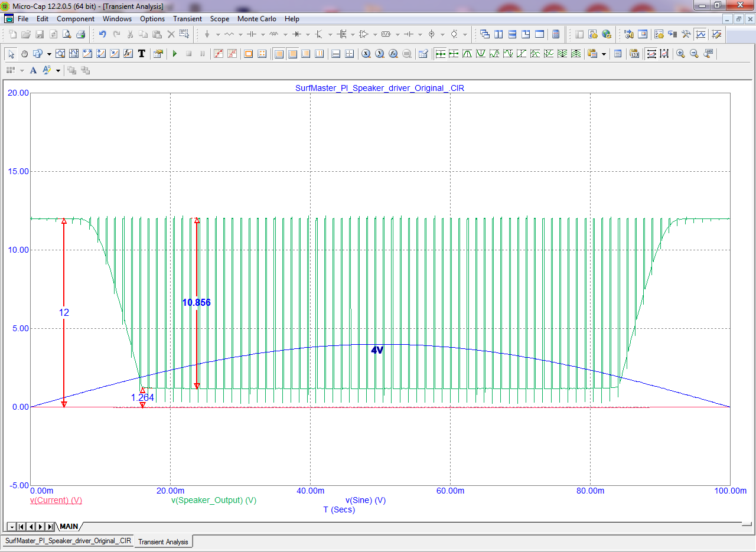Image resolution: width=756 pixels, height=552 pixels.
Task: Click the Calculator icon
Action: 556,34
